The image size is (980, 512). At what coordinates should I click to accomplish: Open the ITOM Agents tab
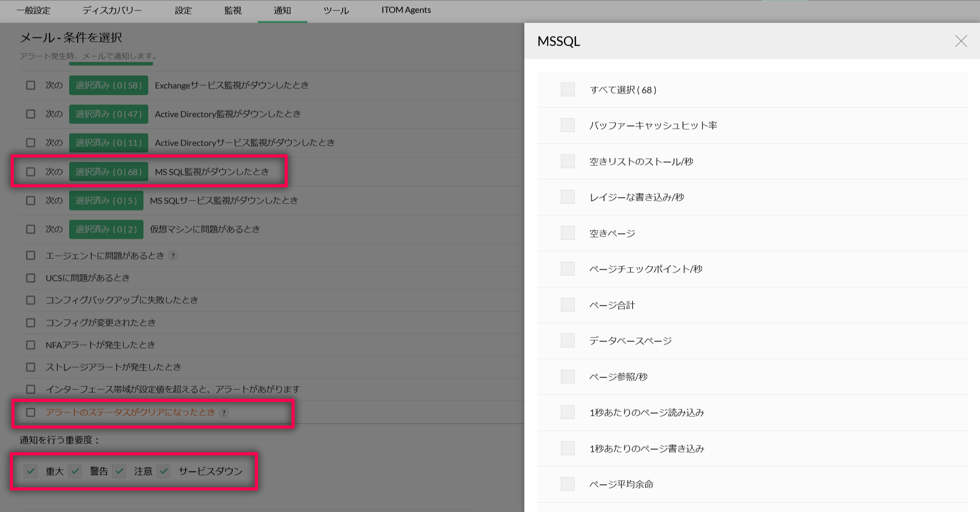pos(406,10)
